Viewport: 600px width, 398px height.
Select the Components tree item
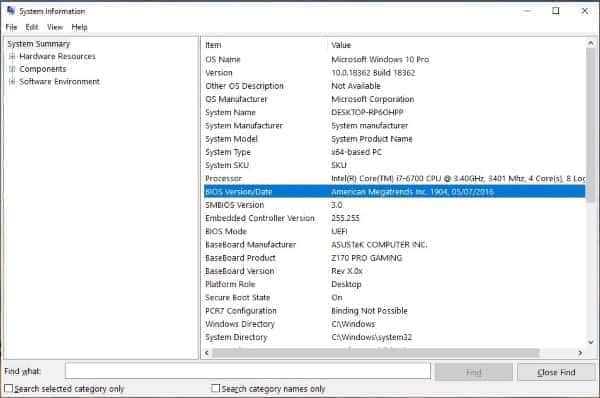[x=43, y=69]
